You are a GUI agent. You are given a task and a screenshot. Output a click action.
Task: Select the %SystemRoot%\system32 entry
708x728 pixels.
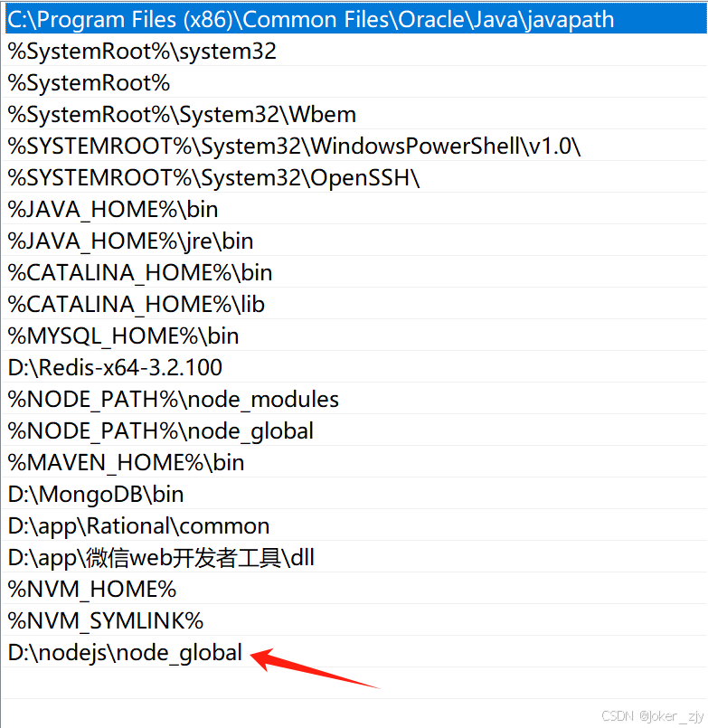[356, 51]
